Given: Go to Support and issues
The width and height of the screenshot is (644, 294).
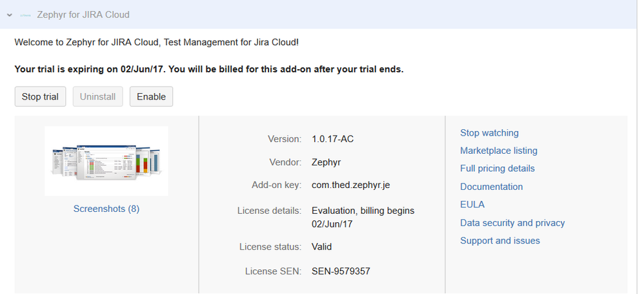Looking at the screenshot, I should click(499, 241).
